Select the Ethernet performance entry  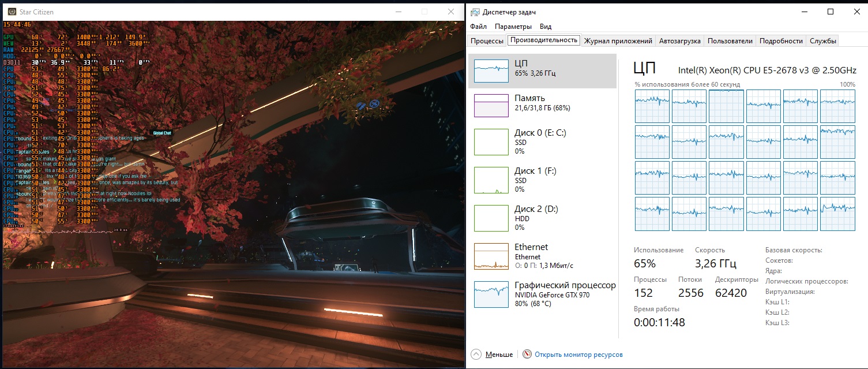542,256
